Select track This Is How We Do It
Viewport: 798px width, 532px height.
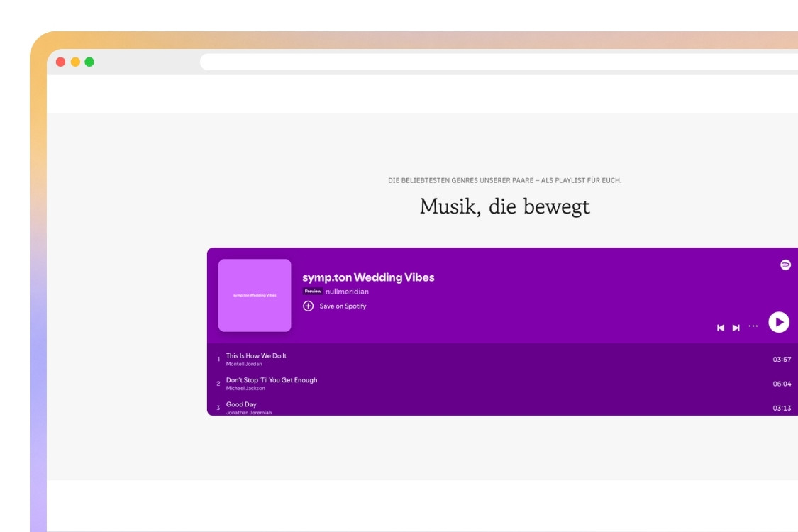point(257,355)
